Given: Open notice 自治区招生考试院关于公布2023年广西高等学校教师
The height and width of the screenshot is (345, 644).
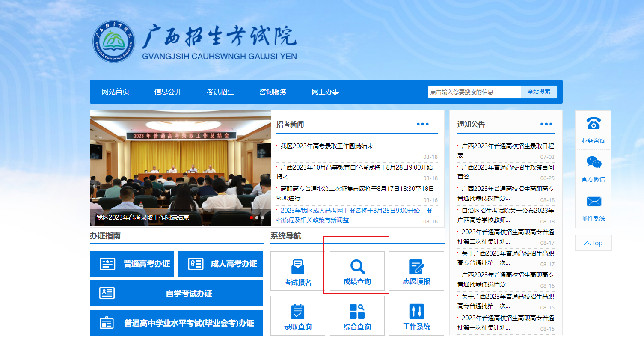Looking at the screenshot, I should (x=506, y=215).
